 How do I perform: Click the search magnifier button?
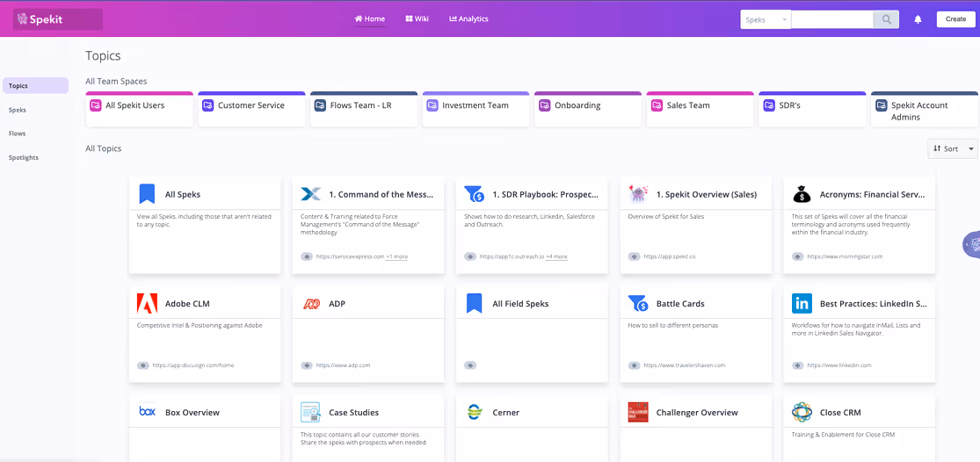point(886,19)
